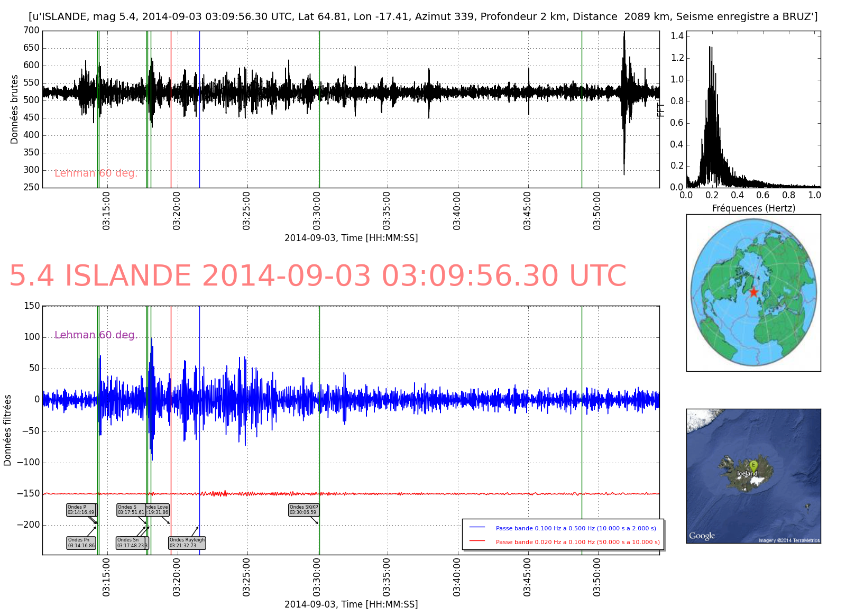Click legend text Passe bande 0.020 Hz

pyautogui.click(x=577, y=542)
